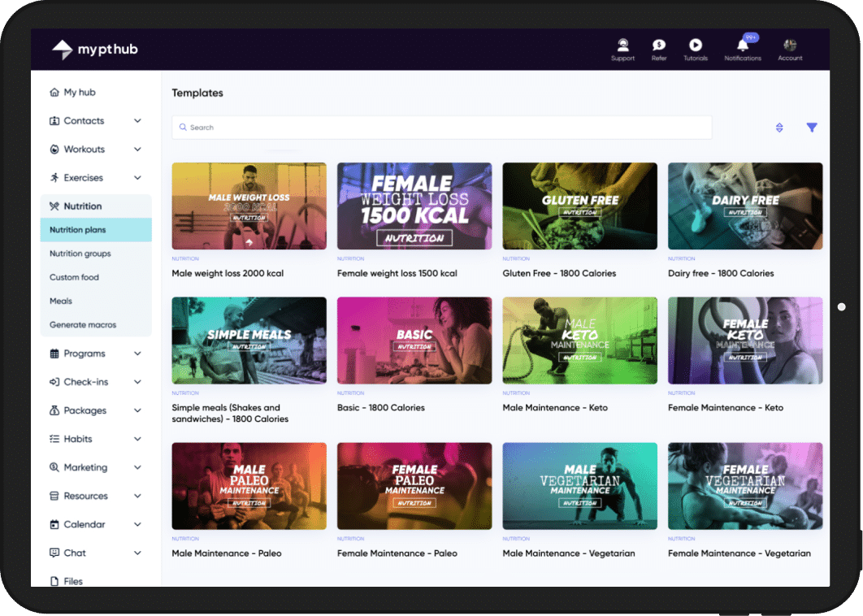Expand the Contacts sidebar menu chevron
Screen dimensions: 863x616
pyautogui.click(x=137, y=121)
